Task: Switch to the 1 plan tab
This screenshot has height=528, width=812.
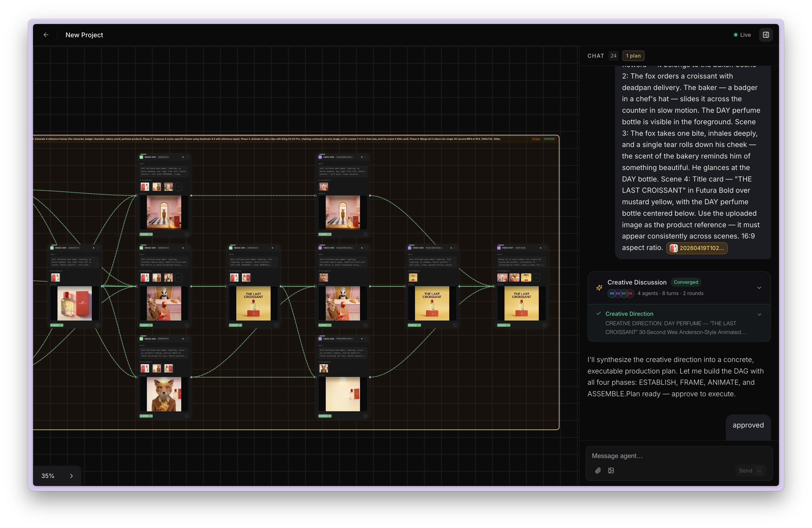Action: [633, 55]
